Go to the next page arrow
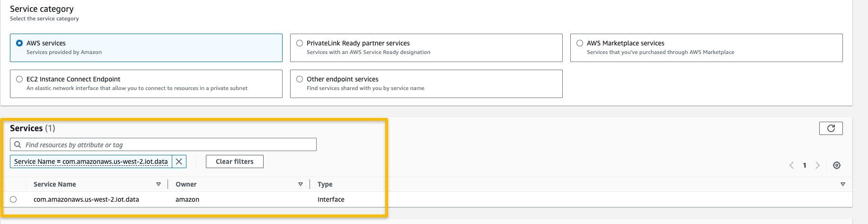 tap(817, 165)
